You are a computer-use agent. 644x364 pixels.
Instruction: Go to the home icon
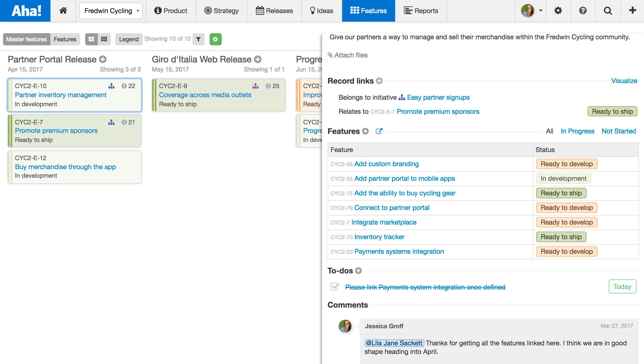pyautogui.click(x=63, y=11)
